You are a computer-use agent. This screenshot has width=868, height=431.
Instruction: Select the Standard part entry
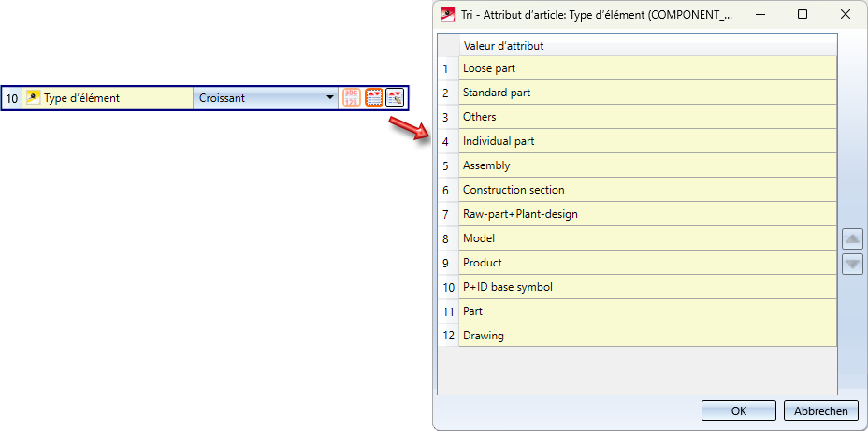coord(647,93)
